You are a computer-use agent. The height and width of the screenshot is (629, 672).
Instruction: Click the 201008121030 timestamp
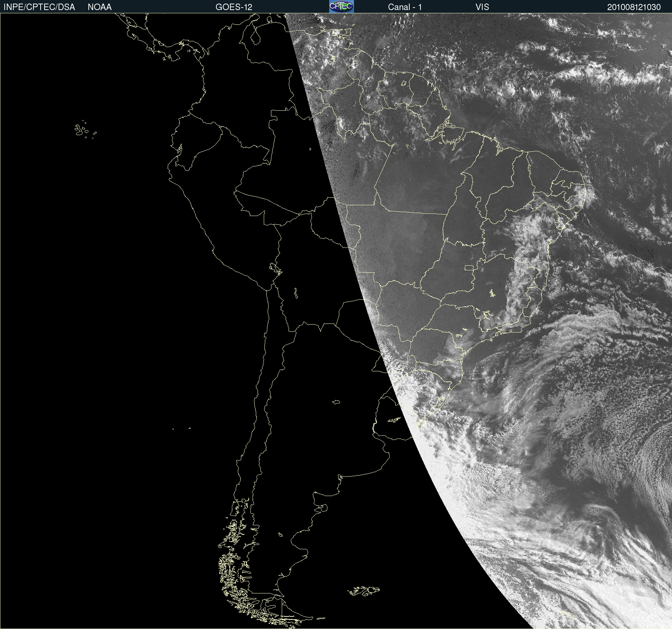point(634,7)
